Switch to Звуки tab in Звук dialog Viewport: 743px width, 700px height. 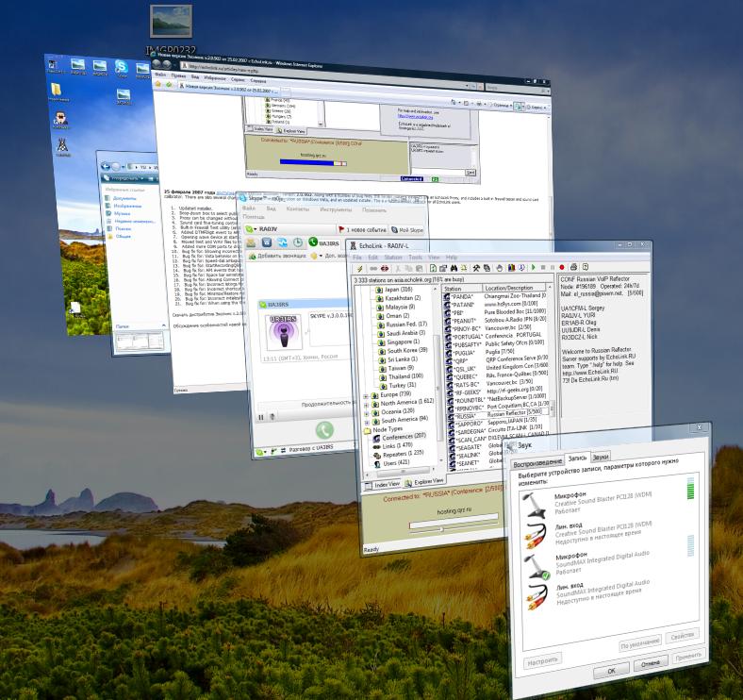point(601,457)
